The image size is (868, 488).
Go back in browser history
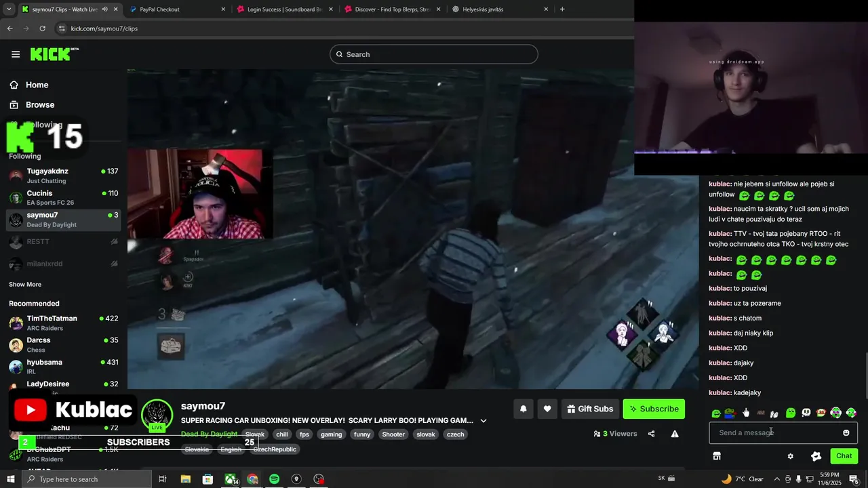[9, 28]
